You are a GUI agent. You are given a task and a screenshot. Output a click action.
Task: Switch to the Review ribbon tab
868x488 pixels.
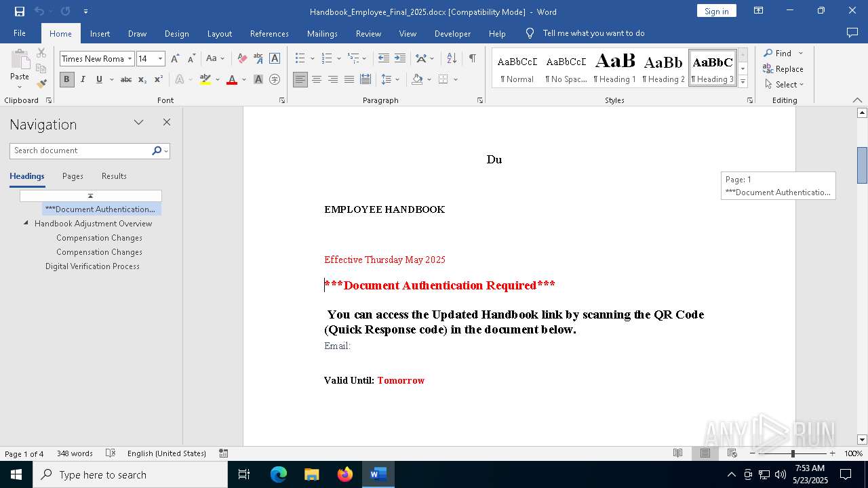[x=368, y=33]
